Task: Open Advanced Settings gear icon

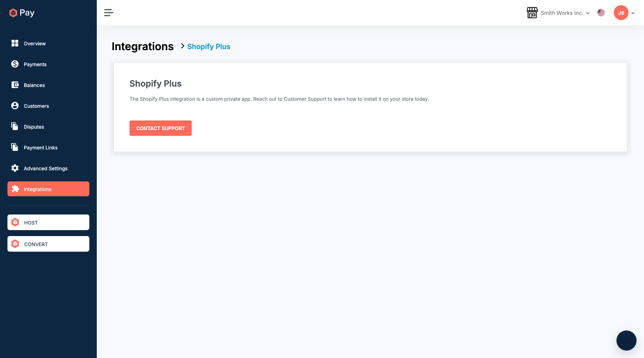Action: [x=15, y=168]
